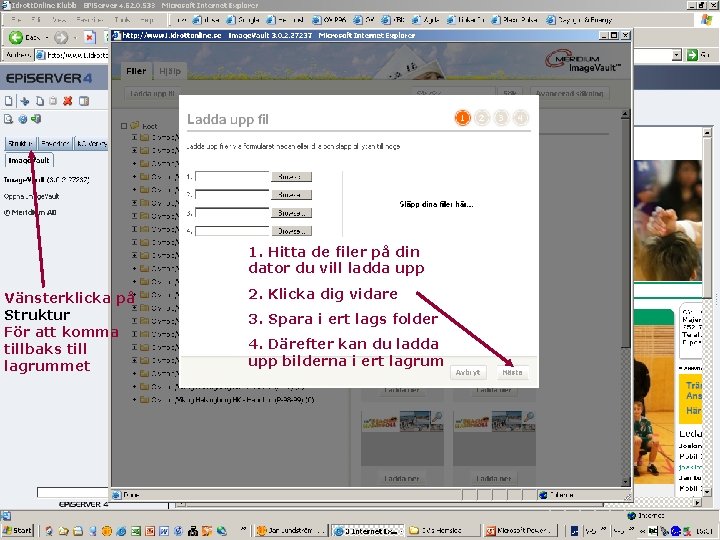Click the magnifier on the left image thumbnail

(x=436, y=417)
